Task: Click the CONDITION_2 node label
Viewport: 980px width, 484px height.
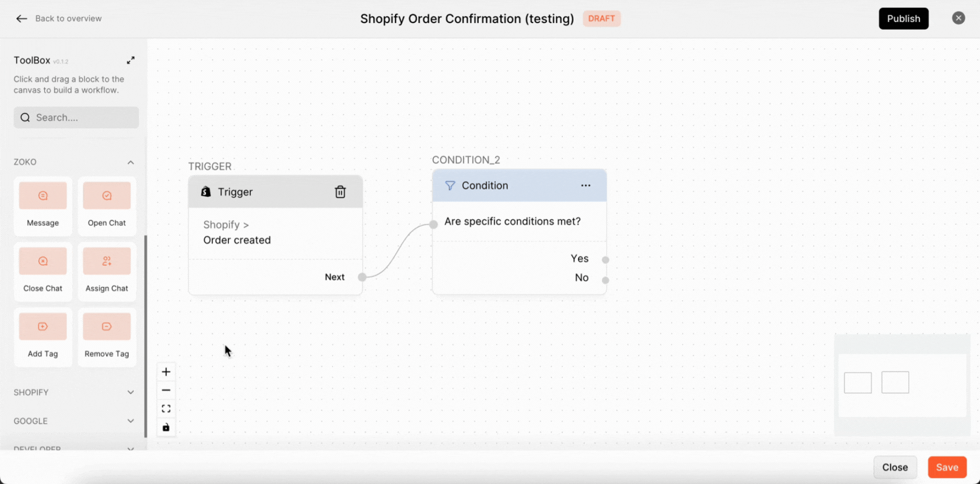Action: [466, 160]
